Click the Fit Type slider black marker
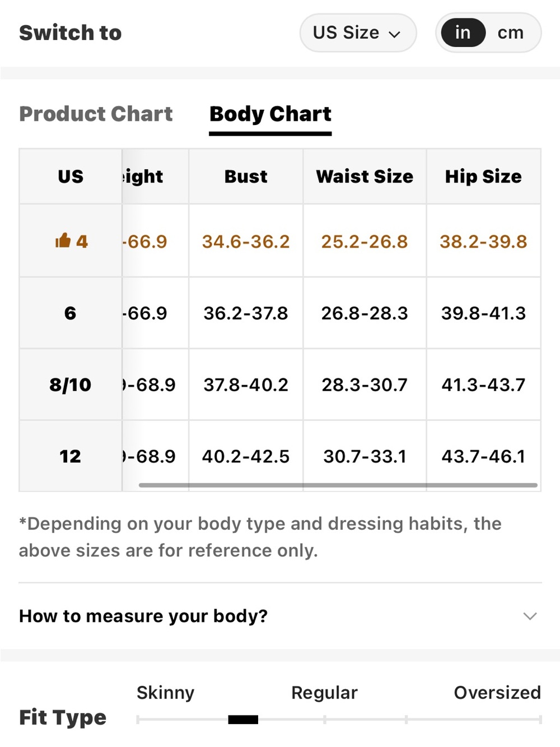This screenshot has height=747, width=560. coord(243,720)
